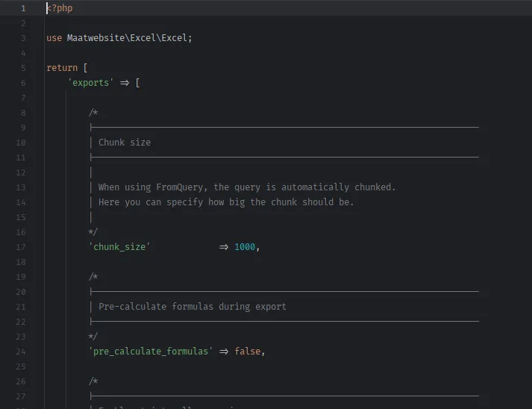Click the '<?php' opening tag text
The width and height of the screenshot is (532, 409).
[x=60, y=8]
